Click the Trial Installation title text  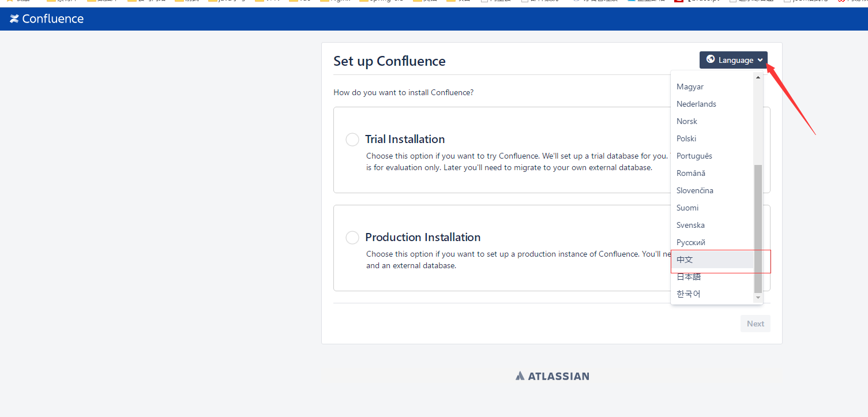pos(405,139)
